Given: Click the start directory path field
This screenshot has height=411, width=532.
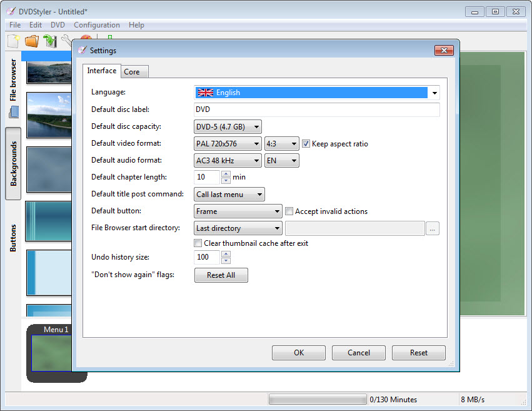Looking at the screenshot, I should 355,228.
